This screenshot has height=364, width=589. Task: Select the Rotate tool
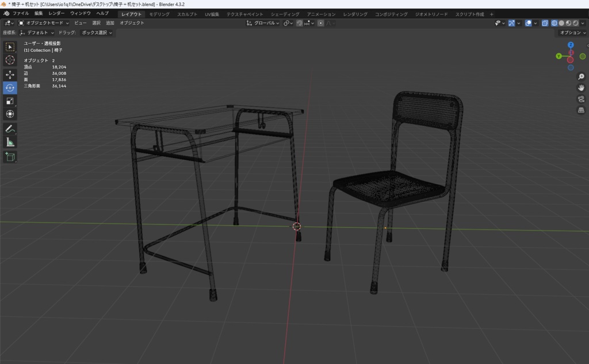[10, 88]
